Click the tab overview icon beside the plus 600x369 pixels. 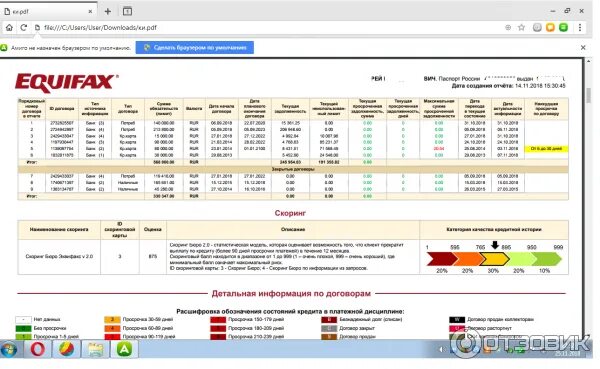(127, 11)
